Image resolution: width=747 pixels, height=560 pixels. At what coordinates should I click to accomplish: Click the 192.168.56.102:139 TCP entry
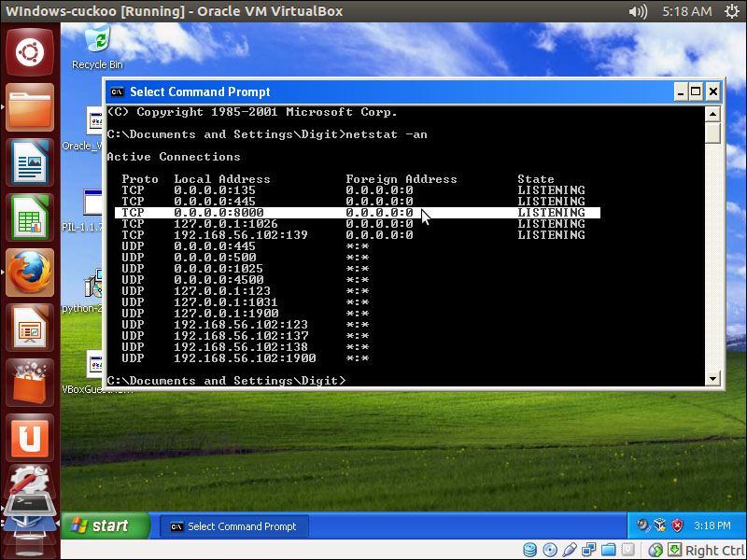241,235
